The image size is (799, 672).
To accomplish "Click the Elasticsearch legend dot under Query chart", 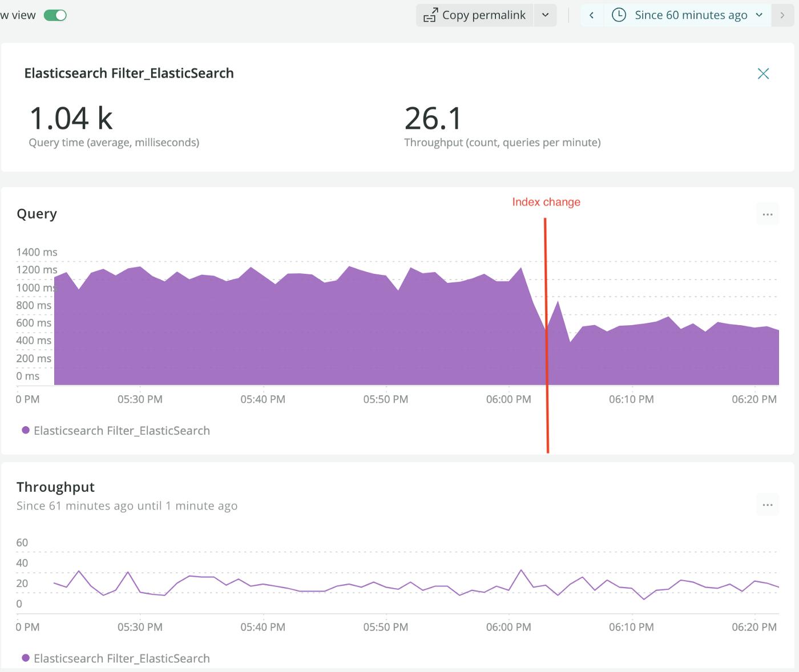I will click(x=26, y=430).
